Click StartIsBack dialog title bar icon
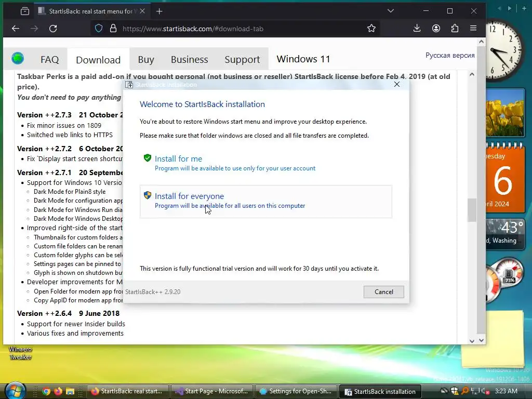Image resolution: width=532 pixels, height=399 pixels. pos(129,85)
